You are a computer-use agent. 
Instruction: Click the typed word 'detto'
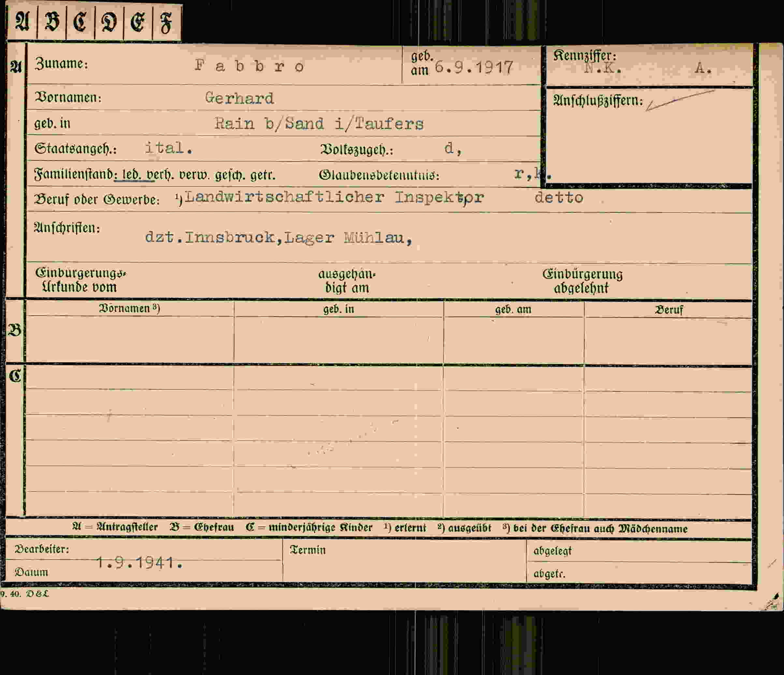pos(559,198)
